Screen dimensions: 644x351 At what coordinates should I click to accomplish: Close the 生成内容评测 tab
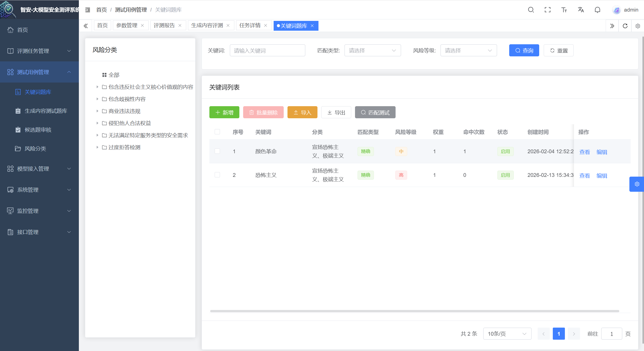pos(228,25)
